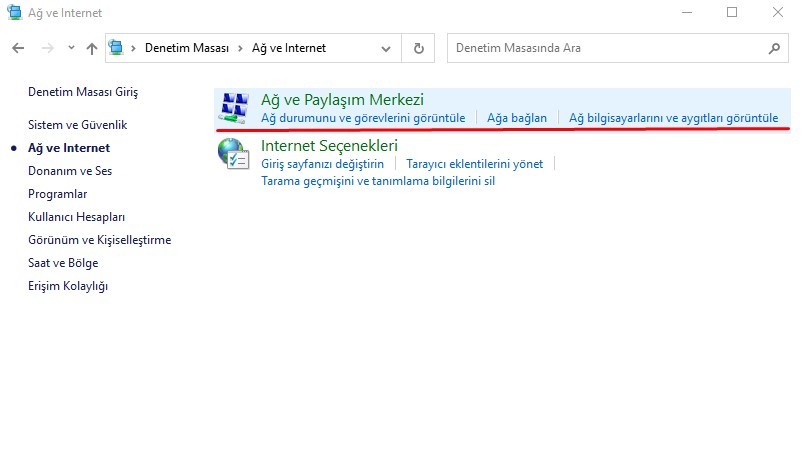Go to Denetim Masası Giriş
The width and height of the screenshot is (801, 474).
[83, 92]
